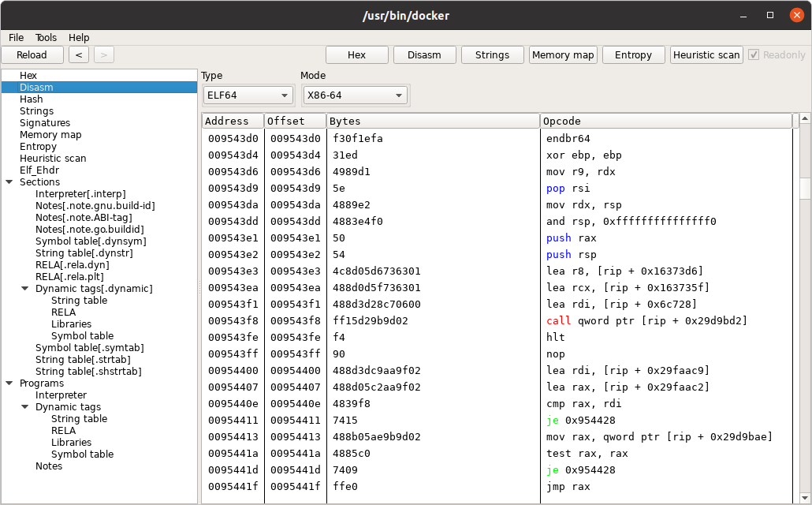The height and width of the screenshot is (505, 812).
Task: Select Entropy in the sidebar tree
Action: click(x=38, y=147)
